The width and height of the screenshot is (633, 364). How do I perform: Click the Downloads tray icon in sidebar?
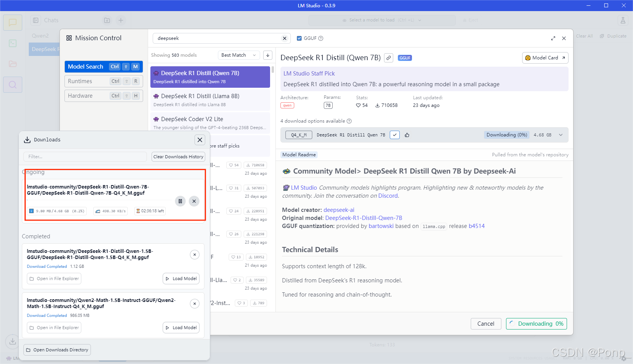13,341
